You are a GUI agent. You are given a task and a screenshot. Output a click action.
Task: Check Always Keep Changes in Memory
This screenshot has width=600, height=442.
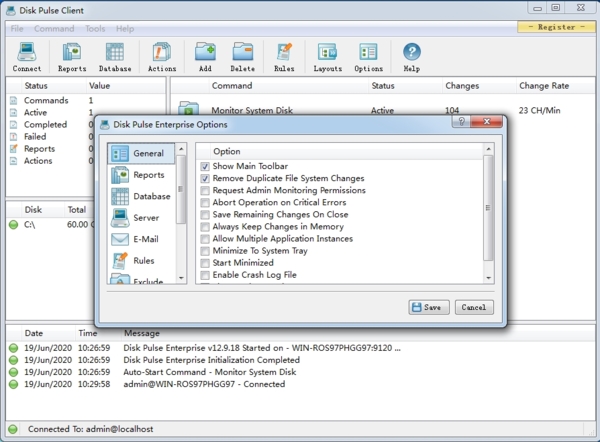205,227
